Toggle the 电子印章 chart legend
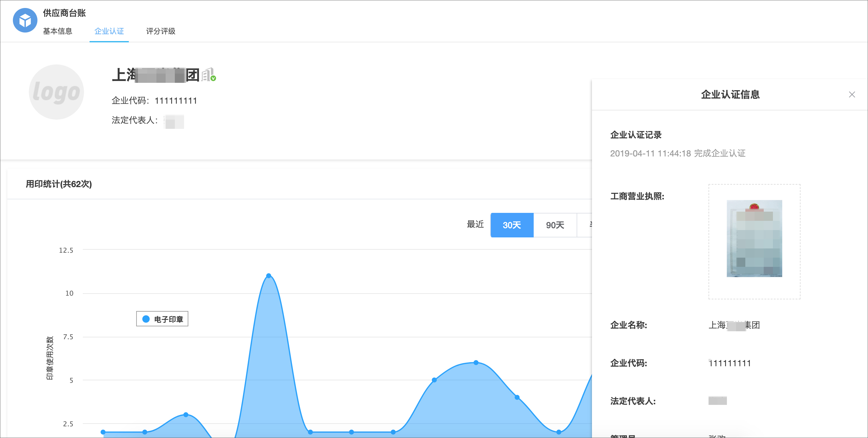Screen dimensions: 868x438 pos(163,319)
